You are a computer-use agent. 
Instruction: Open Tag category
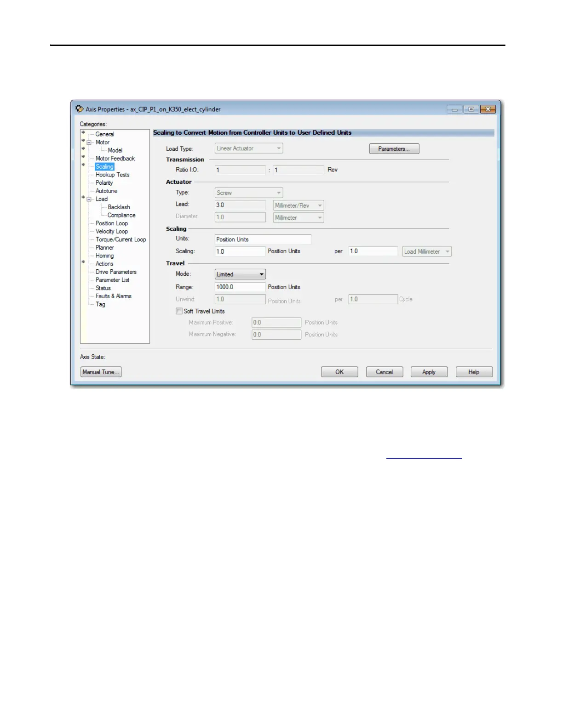pyautogui.click(x=100, y=304)
